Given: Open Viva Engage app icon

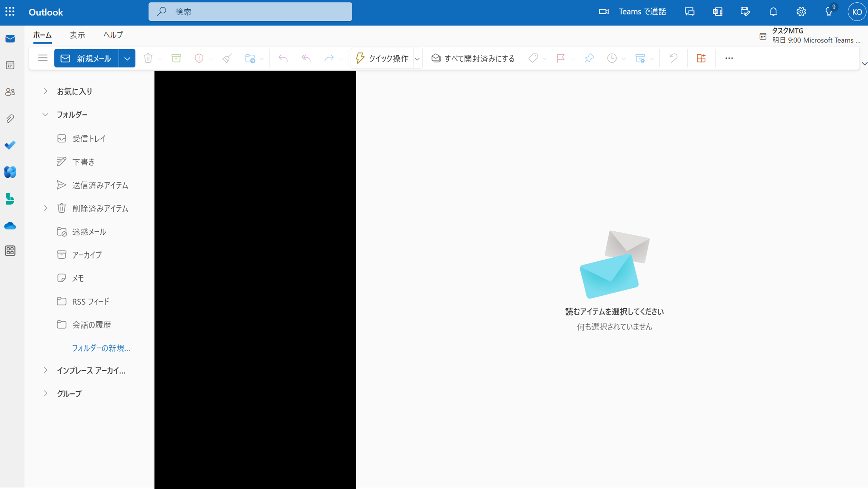Looking at the screenshot, I should 10,172.
